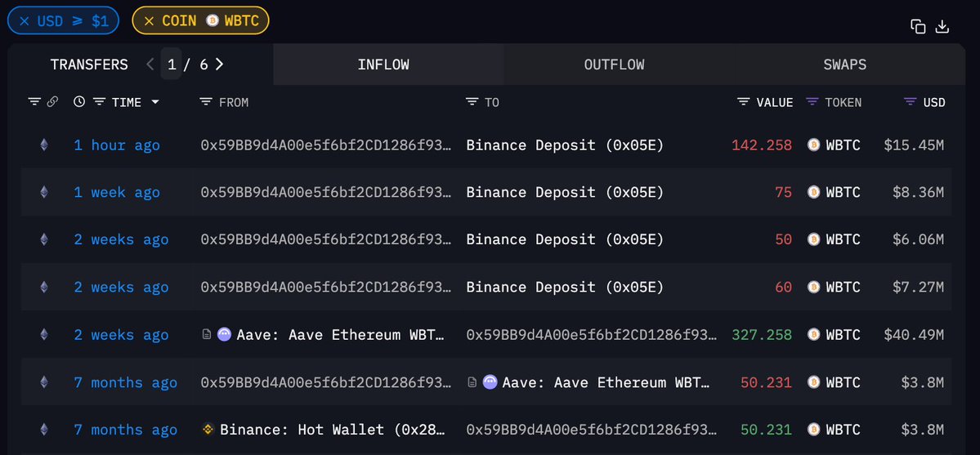The image size is (980, 455).
Task: Go to next transfers page
Action: (219, 65)
